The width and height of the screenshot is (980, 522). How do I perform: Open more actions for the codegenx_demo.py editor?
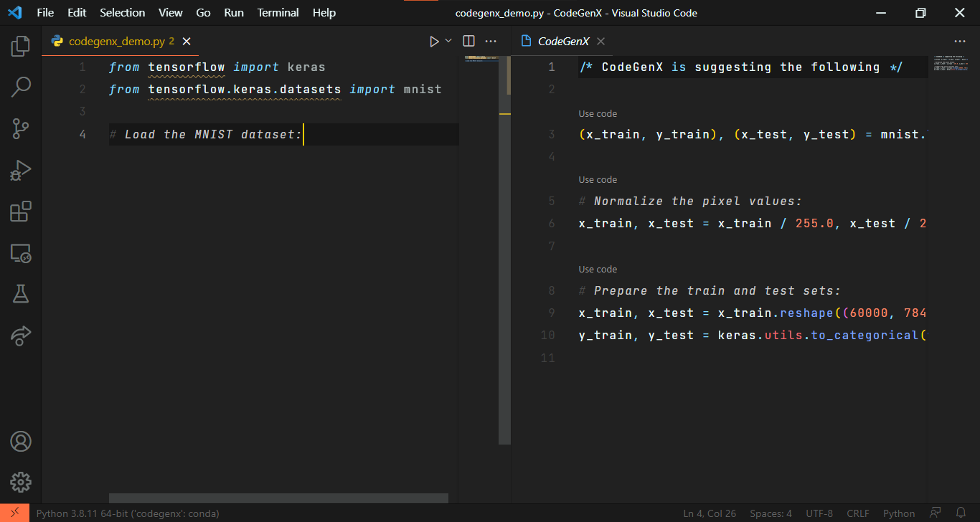[491, 42]
